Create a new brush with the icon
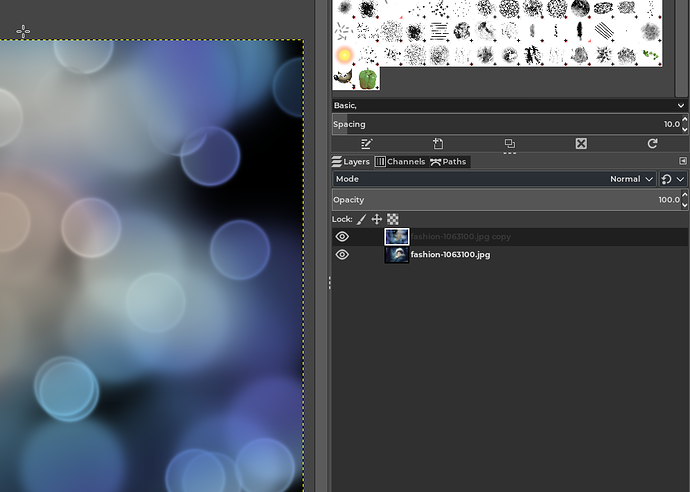 (438, 144)
